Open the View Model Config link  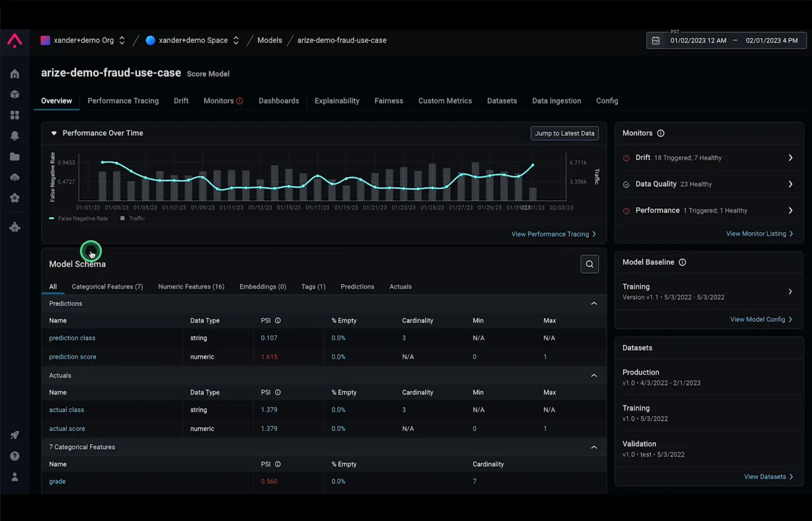pos(761,320)
